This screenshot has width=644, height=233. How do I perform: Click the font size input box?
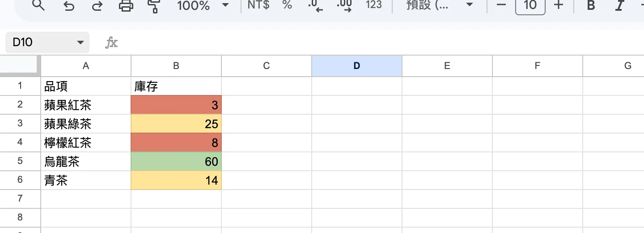coord(530,6)
